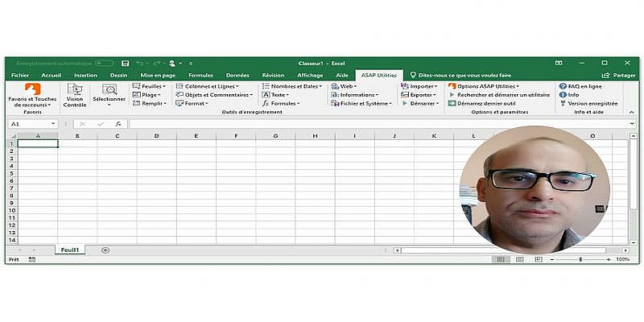Click the Partager button
Screen dimensions: 644x322
(x=618, y=75)
